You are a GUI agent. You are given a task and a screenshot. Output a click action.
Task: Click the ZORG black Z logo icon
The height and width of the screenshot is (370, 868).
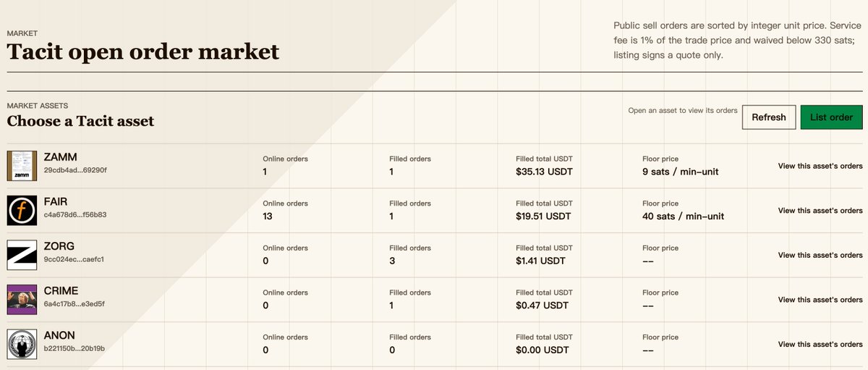22,255
